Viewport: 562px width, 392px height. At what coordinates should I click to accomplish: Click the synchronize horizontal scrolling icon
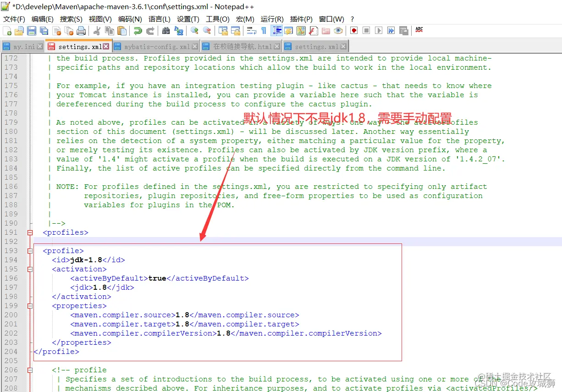pyautogui.click(x=235, y=31)
